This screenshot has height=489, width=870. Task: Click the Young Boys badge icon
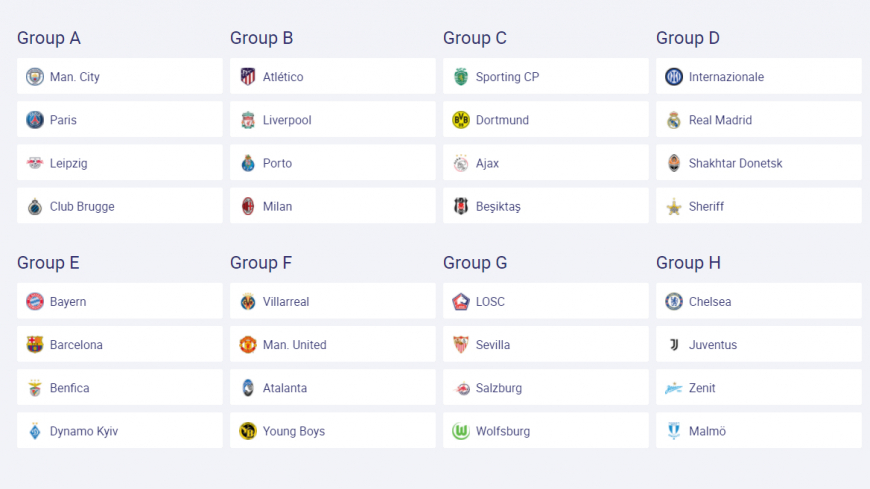pyautogui.click(x=248, y=431)
